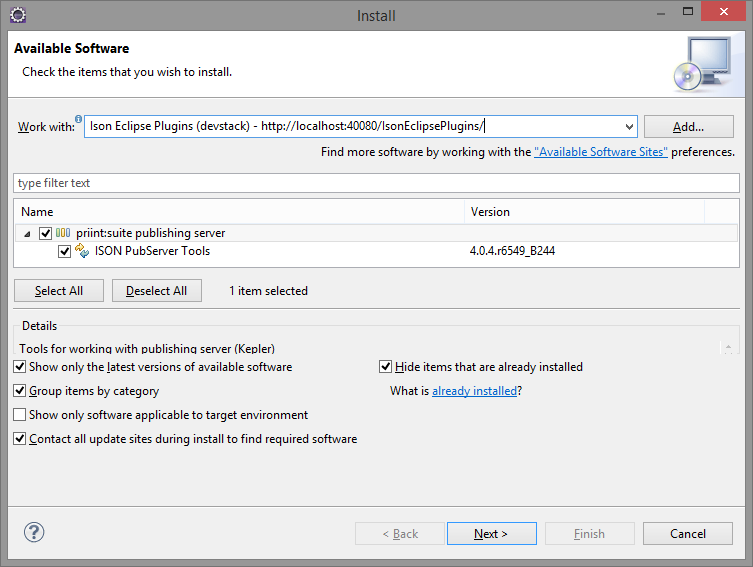753x567 pixels.
Task: Click the Add... button
Action: (x=688, y=127)
